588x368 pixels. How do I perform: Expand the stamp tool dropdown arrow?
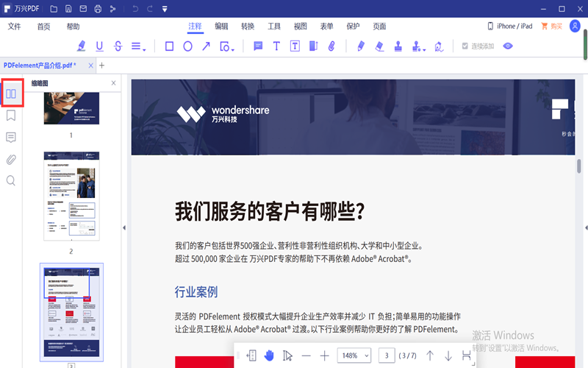point(426,49)
